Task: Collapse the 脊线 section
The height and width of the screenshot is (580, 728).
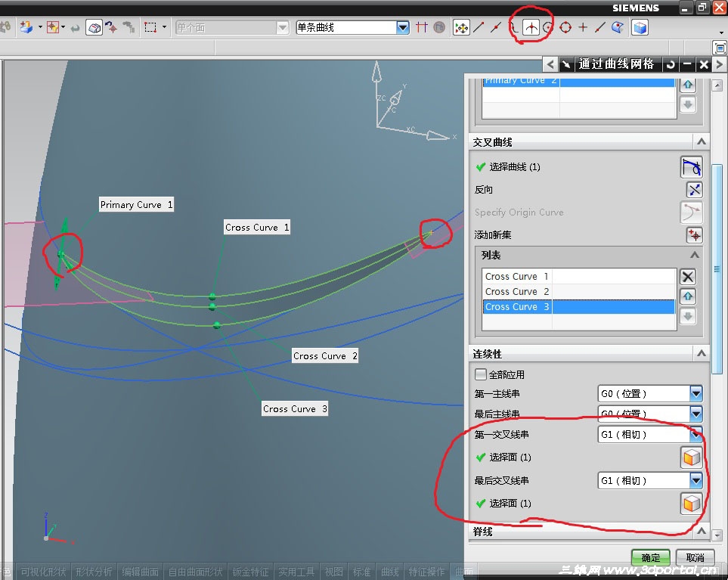Action: pos(701,532)
